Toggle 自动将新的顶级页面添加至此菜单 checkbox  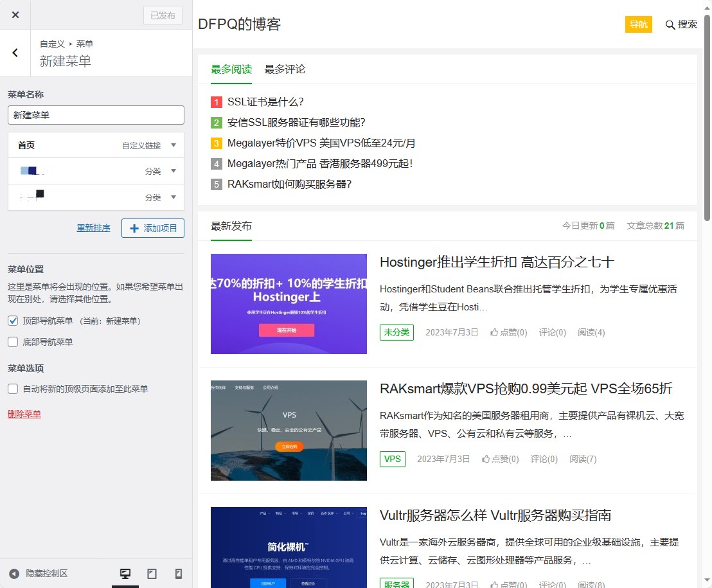click(x=13, y=389)
